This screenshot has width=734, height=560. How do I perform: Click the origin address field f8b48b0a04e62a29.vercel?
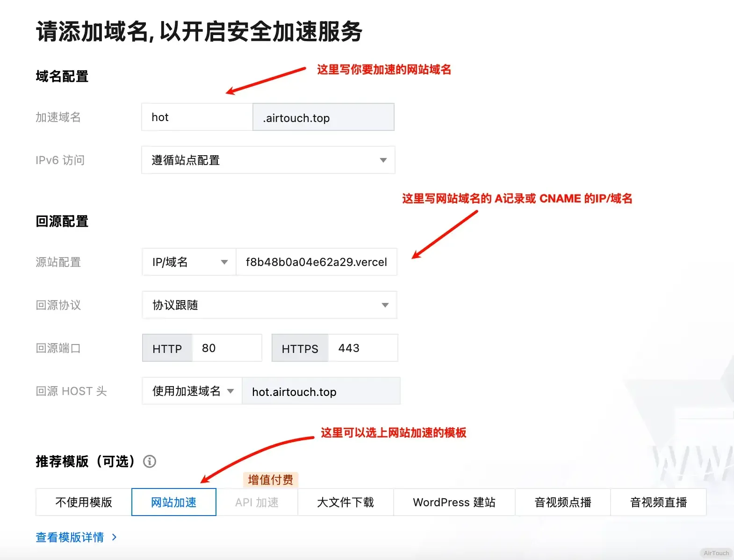(x=317, y=262)
